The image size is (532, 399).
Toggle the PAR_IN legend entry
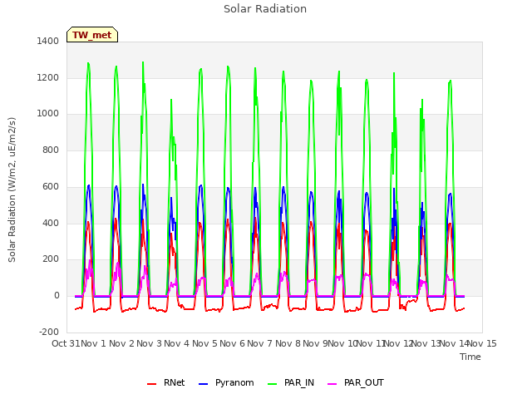coord(291,382)
